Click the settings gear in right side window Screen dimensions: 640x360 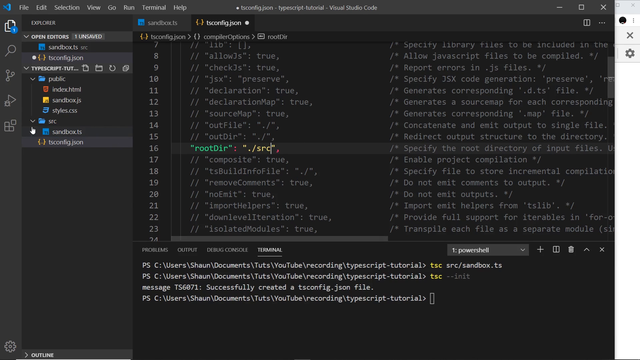click(x=630, y=53)
